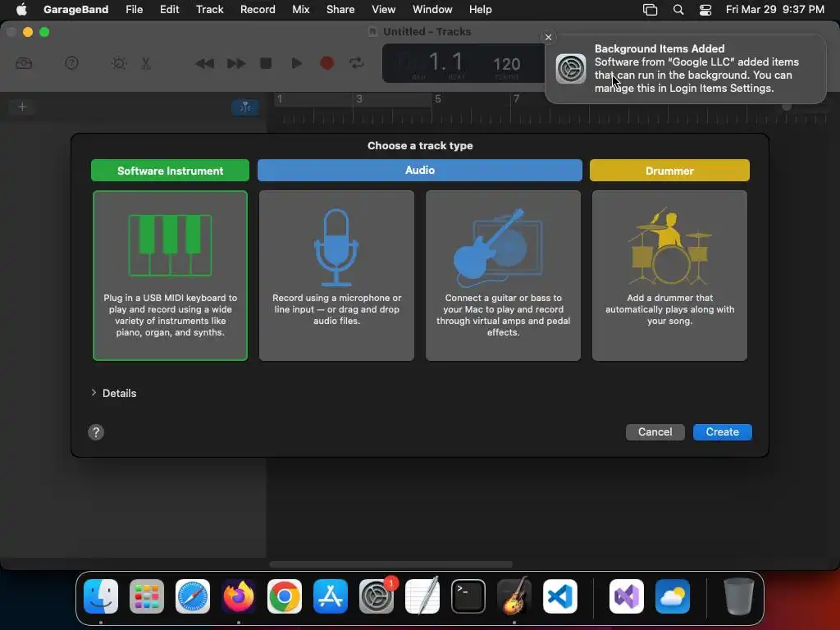Viewport: 840px width, 630px height.
Task: Open the View menu
Action: pos(384,9)
